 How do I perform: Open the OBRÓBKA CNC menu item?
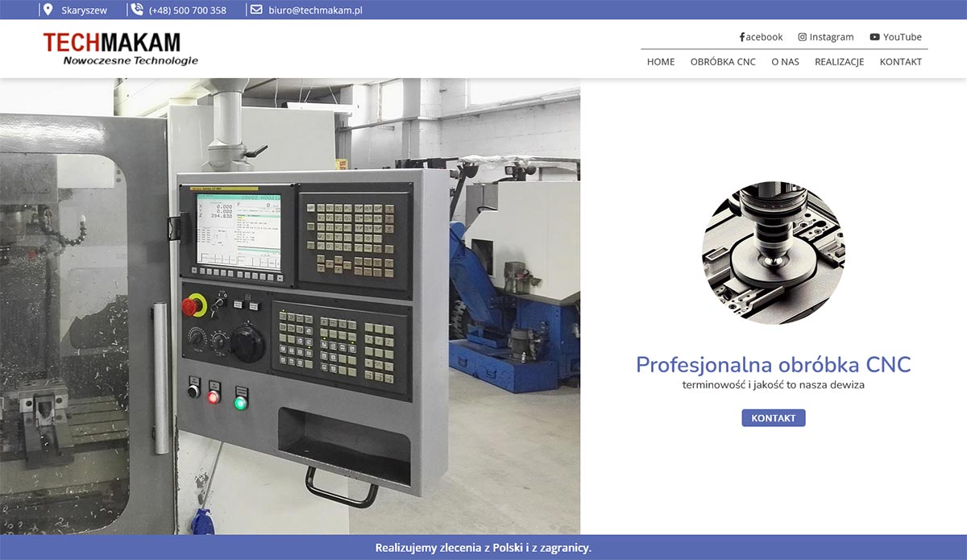click(723, 62)
